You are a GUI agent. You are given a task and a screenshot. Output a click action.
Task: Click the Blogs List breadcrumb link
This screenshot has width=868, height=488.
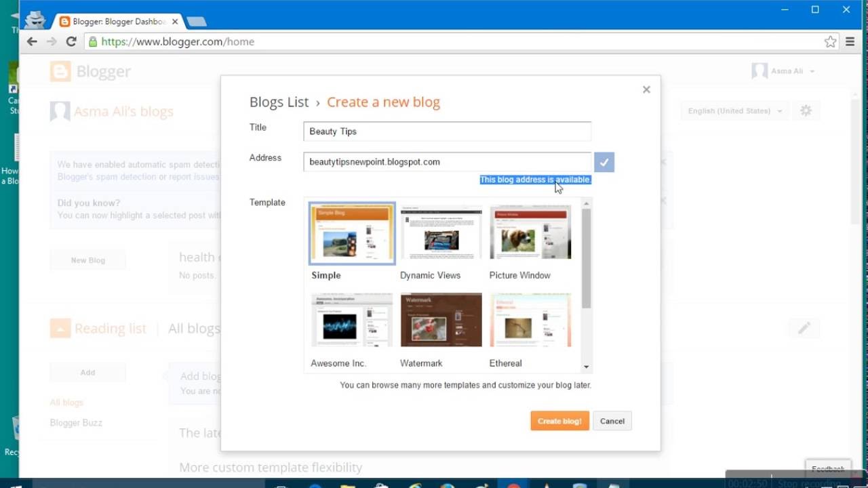tap(279, 102)
